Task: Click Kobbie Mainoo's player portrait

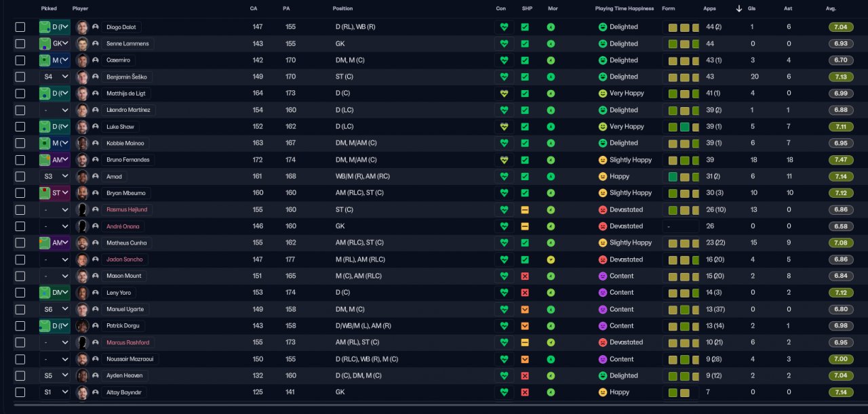Action: (x=82, y=143)
